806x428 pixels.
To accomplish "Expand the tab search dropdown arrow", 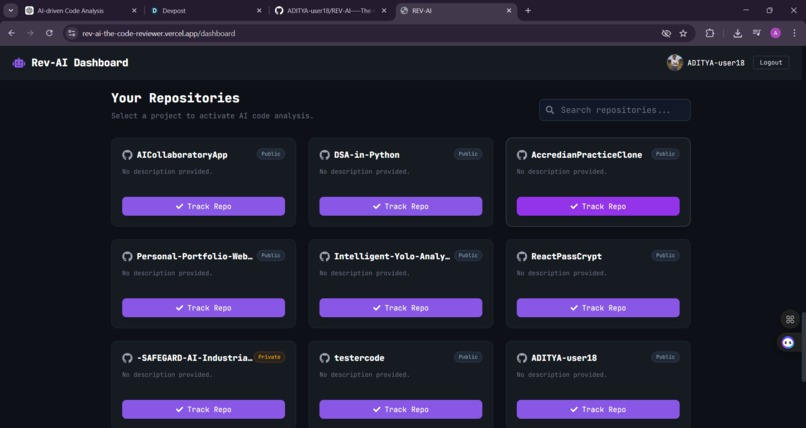I will click(10, 10).
